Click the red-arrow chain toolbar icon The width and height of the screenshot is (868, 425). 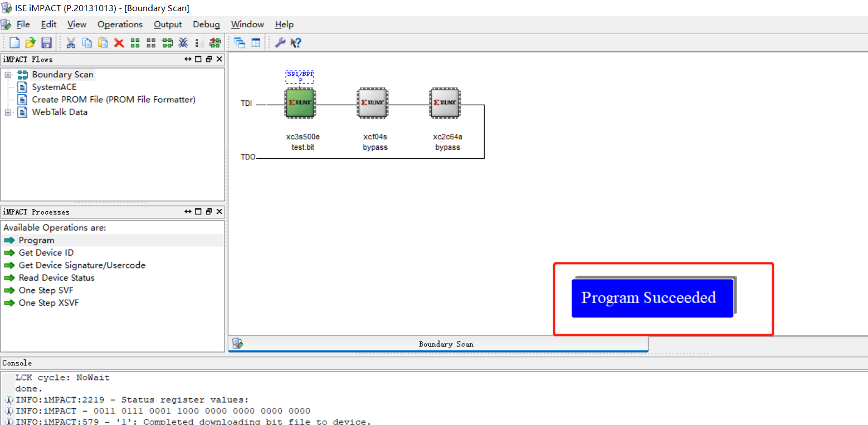click(215, 43)
